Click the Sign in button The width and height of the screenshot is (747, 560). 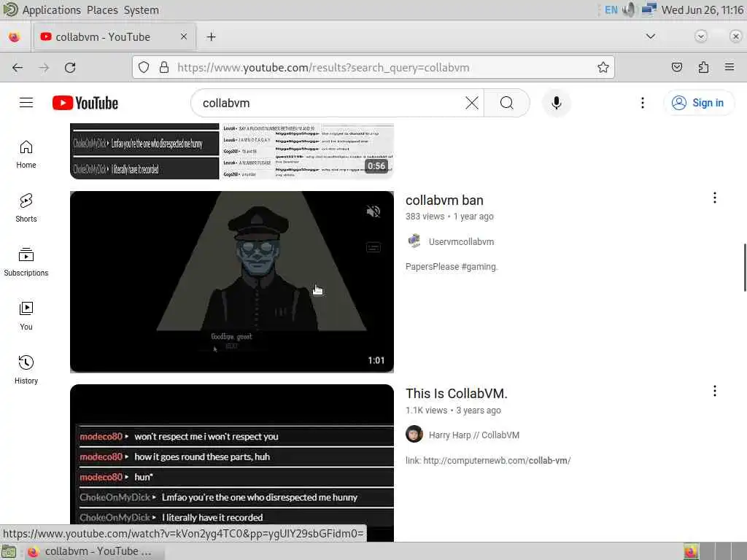pyautogui.click(x=698, y=103)
